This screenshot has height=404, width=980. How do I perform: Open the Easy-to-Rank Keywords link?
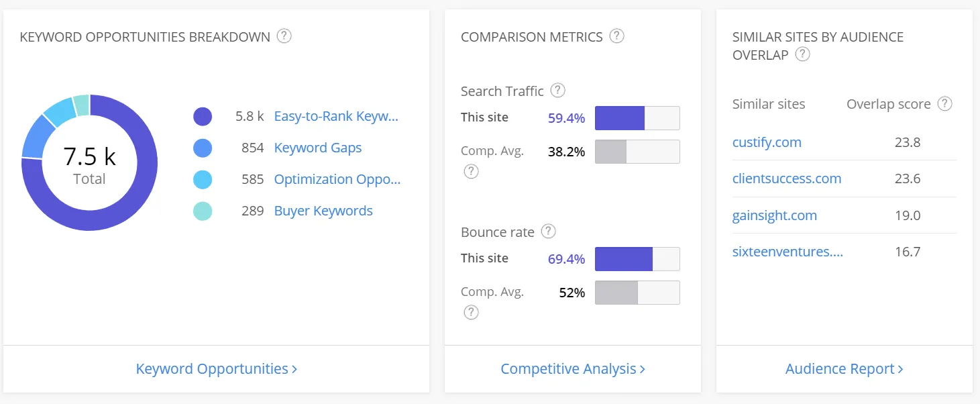336,117
